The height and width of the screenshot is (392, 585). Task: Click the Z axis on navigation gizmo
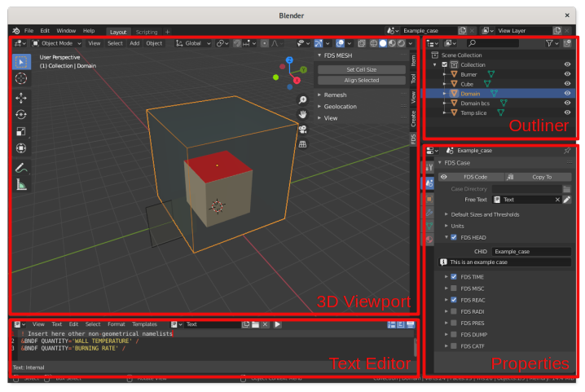289,59
